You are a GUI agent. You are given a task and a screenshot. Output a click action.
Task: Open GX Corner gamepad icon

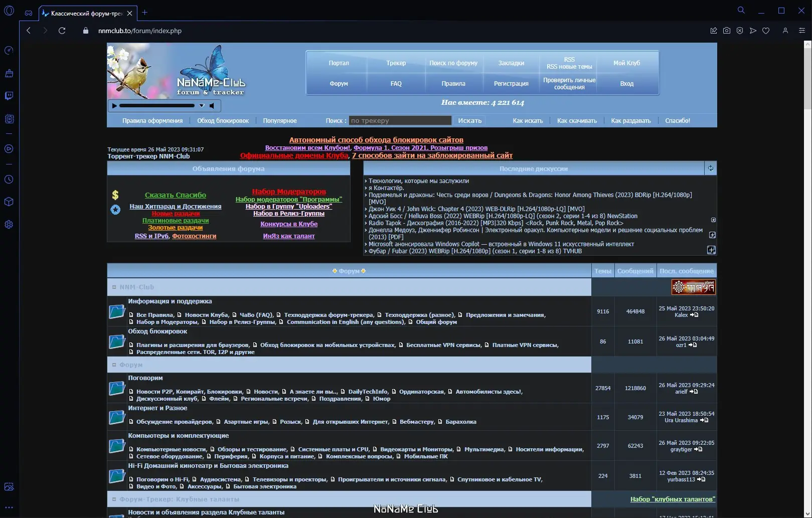click(x=29, y=13)
